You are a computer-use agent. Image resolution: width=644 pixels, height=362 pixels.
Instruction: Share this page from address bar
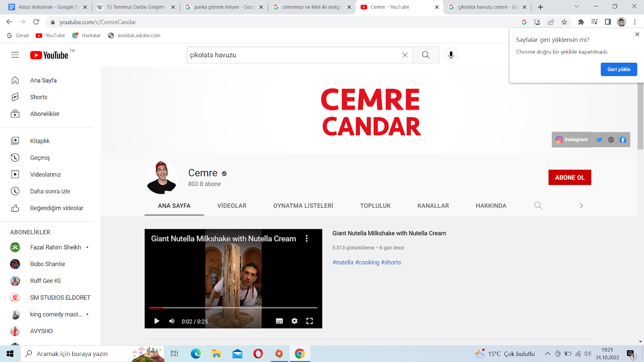tap(551, 22)
